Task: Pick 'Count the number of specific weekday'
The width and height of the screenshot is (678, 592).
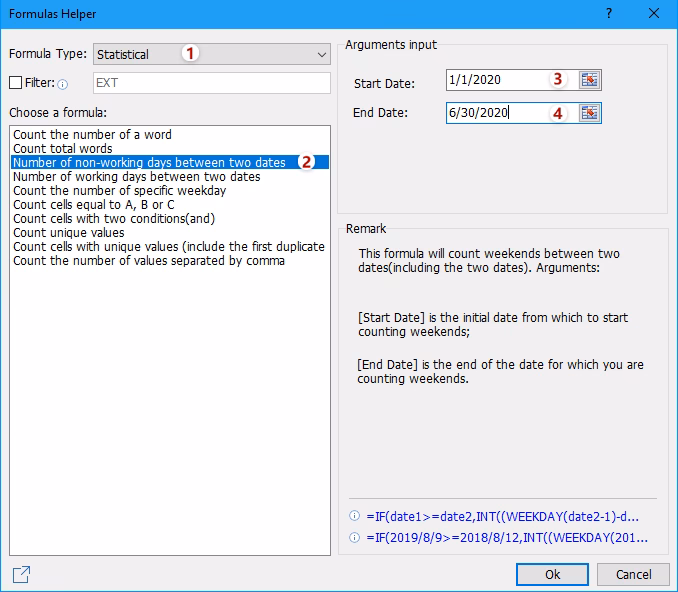Action: pos(119,190)
